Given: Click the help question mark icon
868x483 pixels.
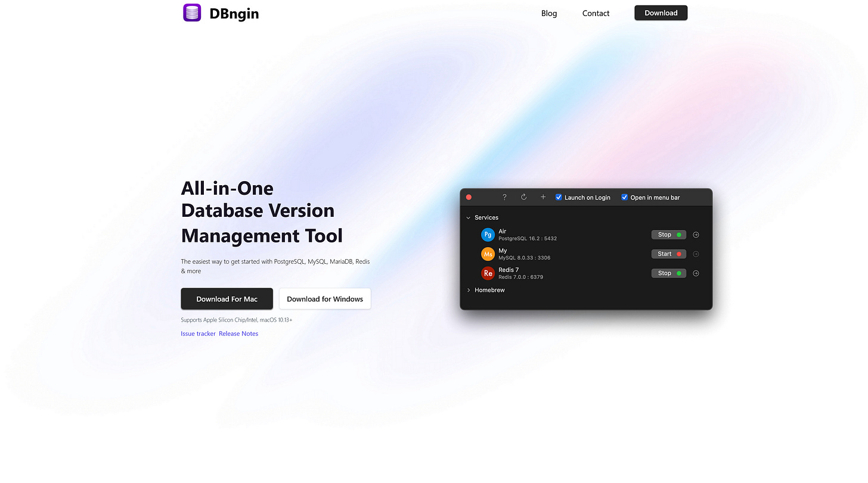Looking at the screenshot, I should click(x=504, y=197).
